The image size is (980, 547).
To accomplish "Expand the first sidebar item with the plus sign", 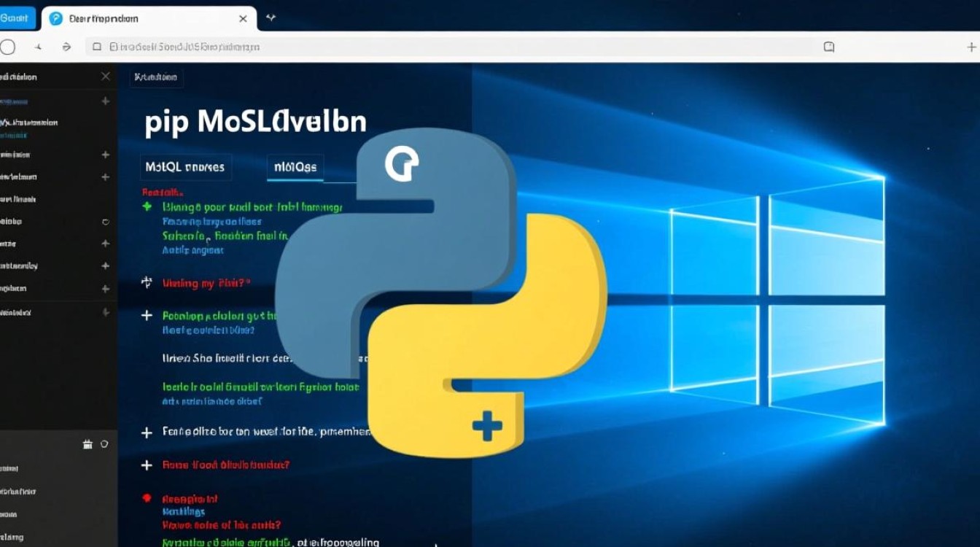I will click(105, 101).
